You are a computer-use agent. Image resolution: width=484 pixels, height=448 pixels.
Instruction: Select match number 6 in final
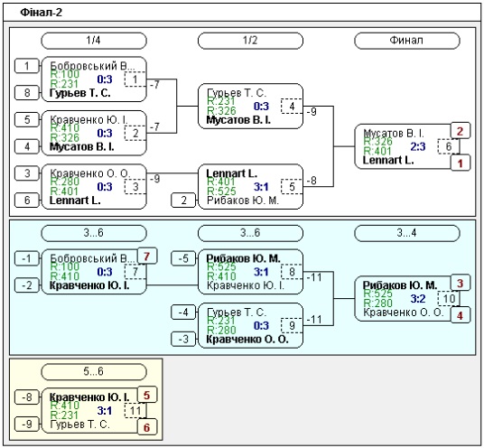tap(448, 146)
